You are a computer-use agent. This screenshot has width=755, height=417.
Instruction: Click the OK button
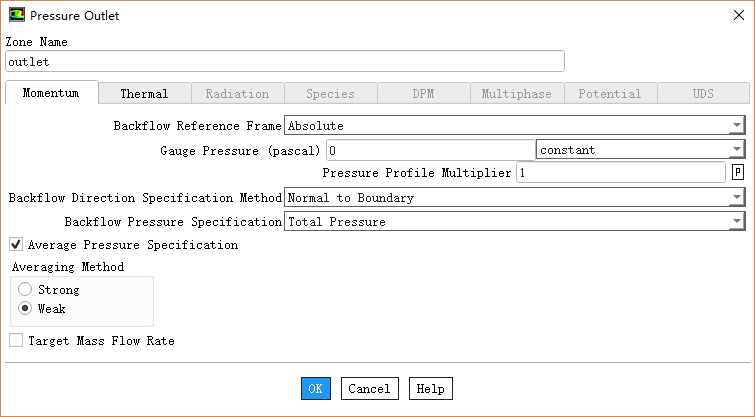315,389
